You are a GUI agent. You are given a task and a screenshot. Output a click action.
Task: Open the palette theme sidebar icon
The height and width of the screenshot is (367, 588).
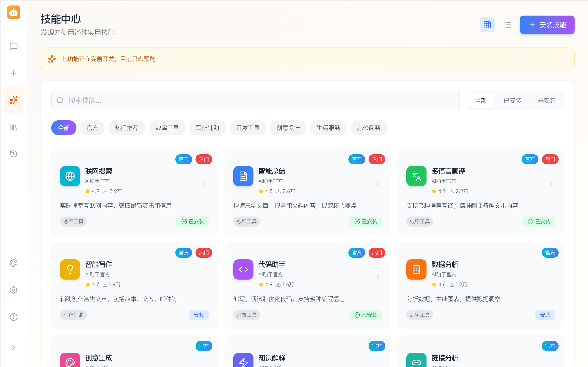pyautogui.click(x=14, y=263)
